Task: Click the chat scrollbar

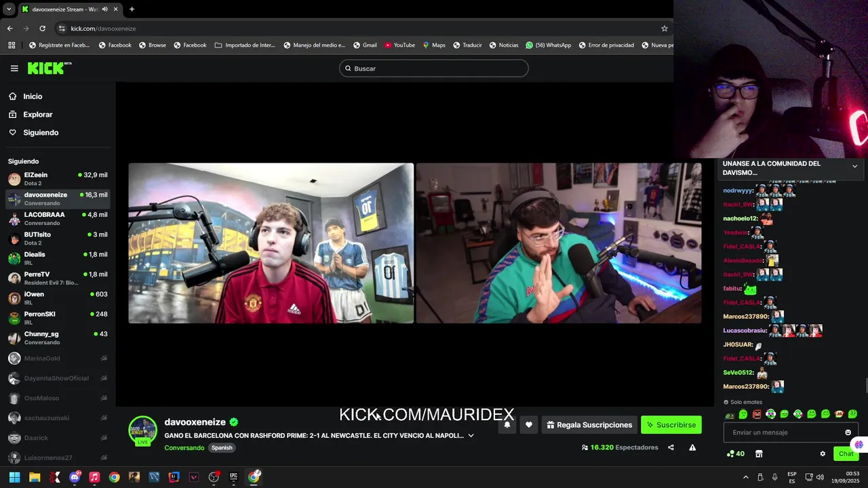Action: tap(866, 385)
